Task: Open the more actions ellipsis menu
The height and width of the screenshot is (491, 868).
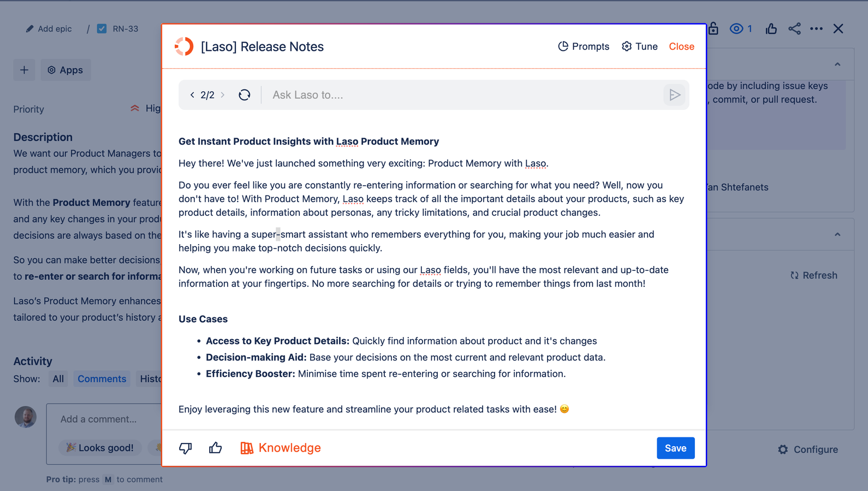Action: [x=817, y=28]
